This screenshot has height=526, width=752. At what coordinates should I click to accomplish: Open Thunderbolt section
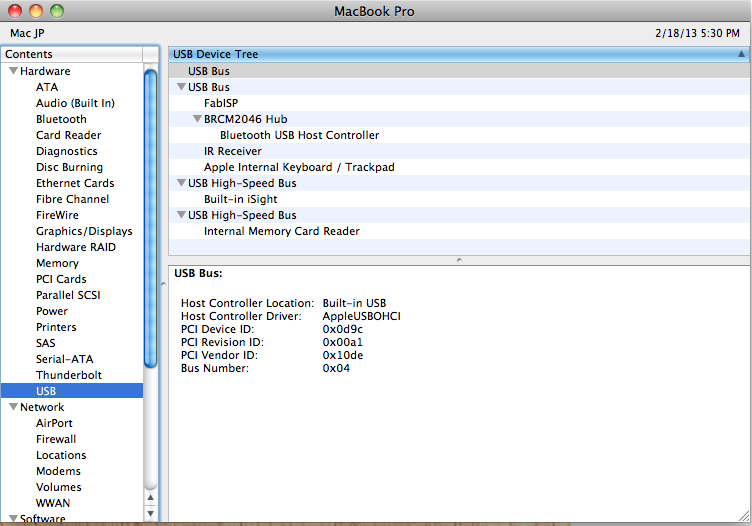coord(69,375)
